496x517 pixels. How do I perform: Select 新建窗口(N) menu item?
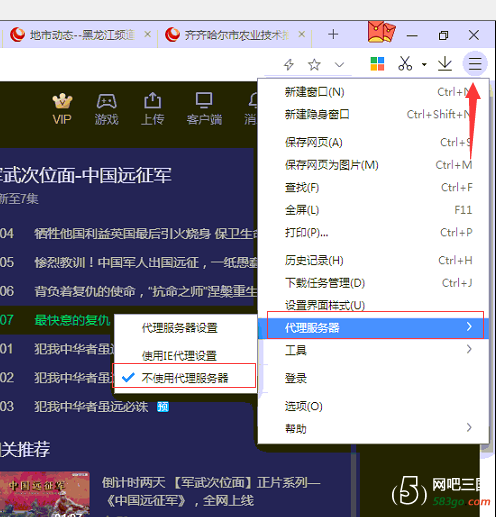click(x=374, y=92)
